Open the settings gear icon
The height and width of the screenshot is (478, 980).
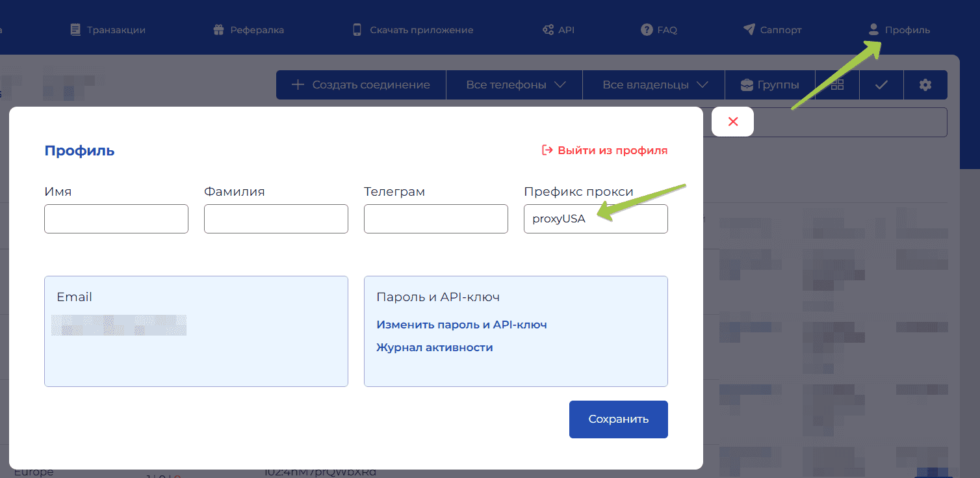click(925, 85)
